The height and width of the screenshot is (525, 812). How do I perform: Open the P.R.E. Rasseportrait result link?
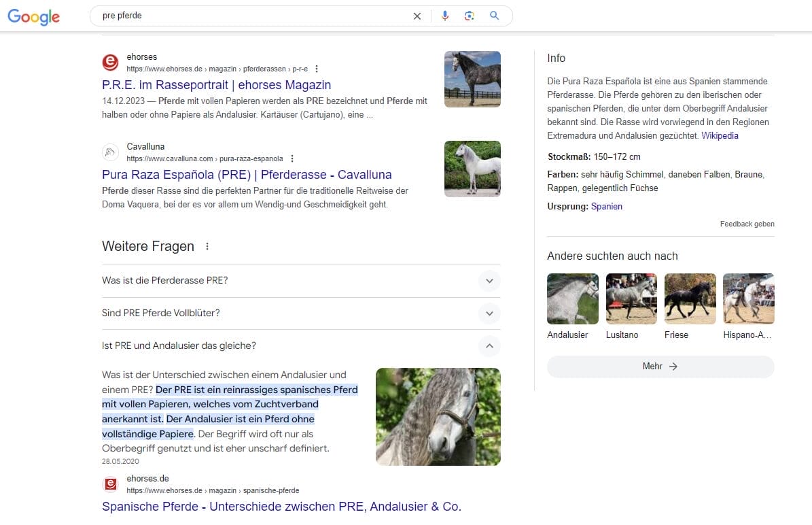click(216, 85)
